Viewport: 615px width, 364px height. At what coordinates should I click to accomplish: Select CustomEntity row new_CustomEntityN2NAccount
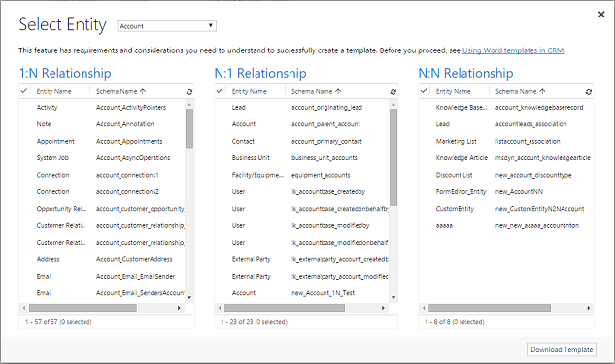click(506, 209)
